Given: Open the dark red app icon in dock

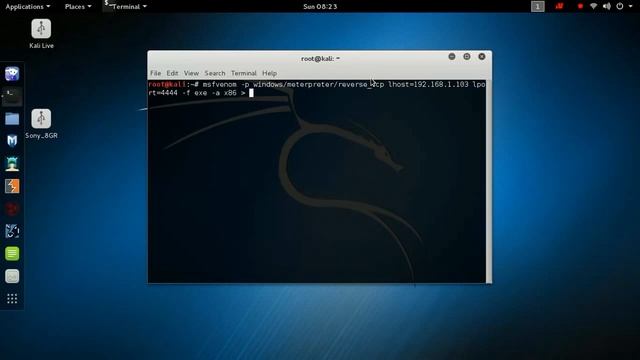Looking at the screenshot, I should 12,209.
